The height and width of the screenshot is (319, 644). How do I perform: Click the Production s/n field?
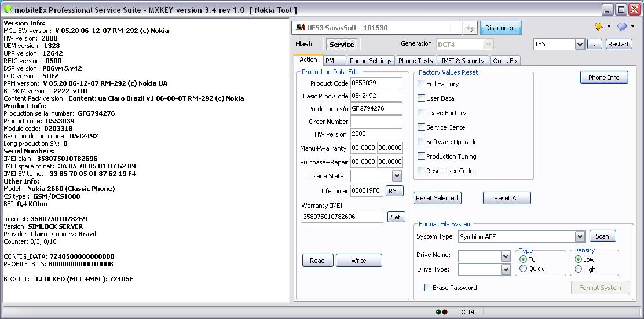[x=376, y=108]
